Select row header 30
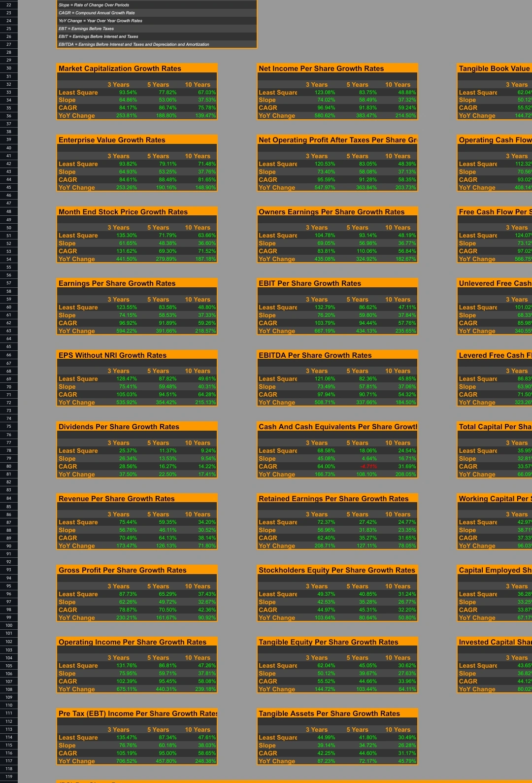 click(x=8, y=68)
